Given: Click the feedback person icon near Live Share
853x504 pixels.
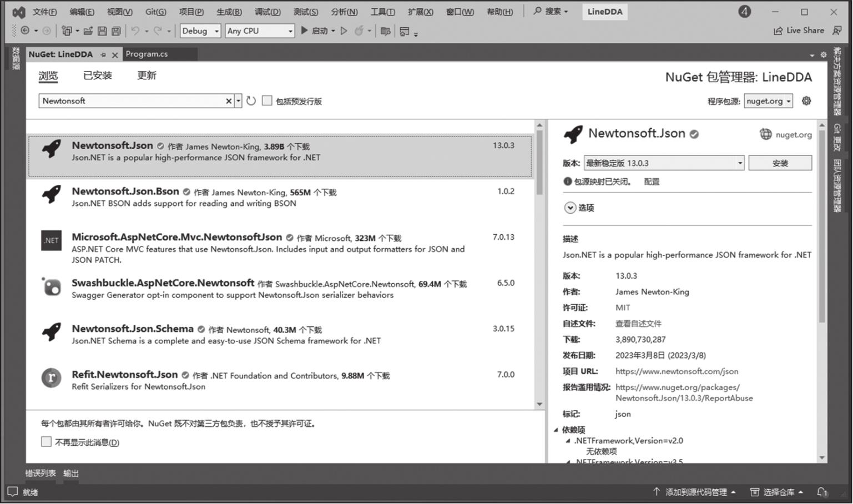Looking at the screenshot, I should [837, 31].
